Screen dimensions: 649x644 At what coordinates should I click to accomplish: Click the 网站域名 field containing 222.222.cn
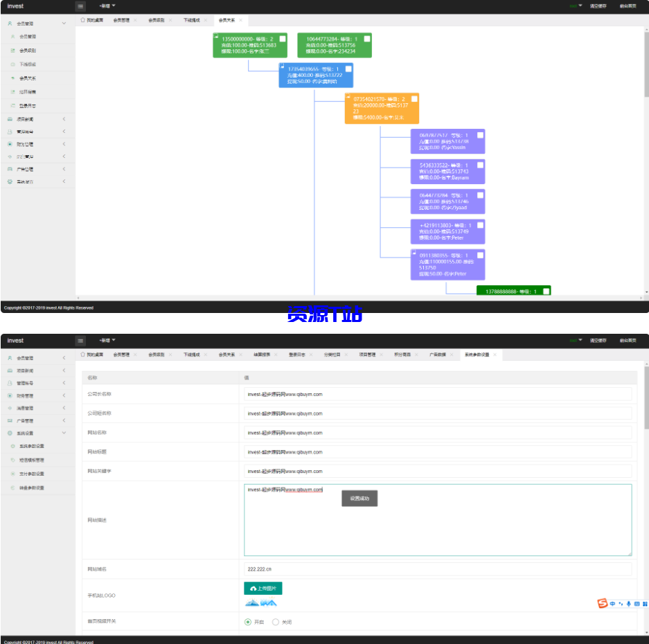[438, 569]
